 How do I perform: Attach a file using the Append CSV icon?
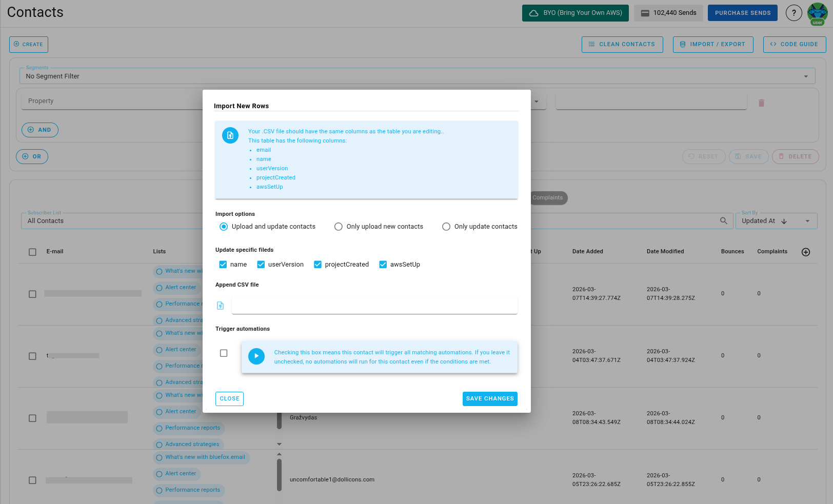(x=221, y=305)
